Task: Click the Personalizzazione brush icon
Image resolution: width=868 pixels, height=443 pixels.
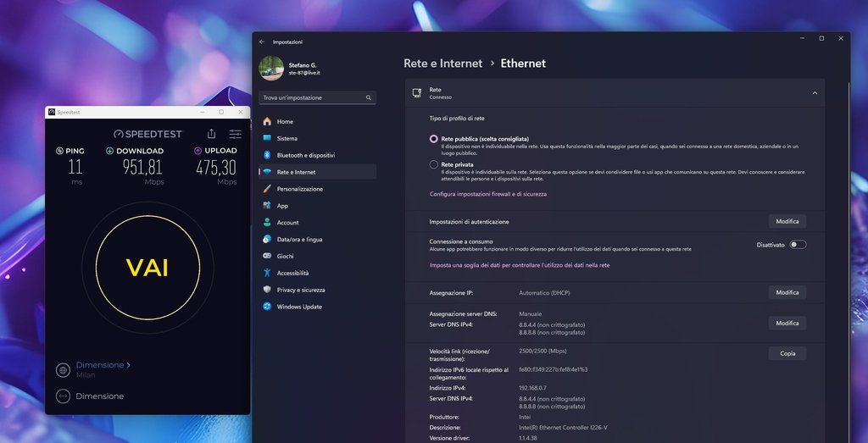Action: pyautogui.click(x=267, y=189)
